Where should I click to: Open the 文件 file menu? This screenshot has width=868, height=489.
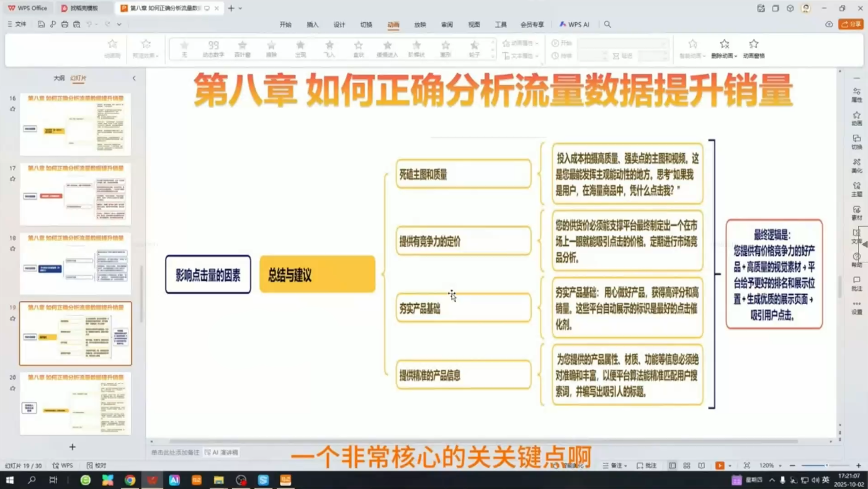[x=17, y=24]
